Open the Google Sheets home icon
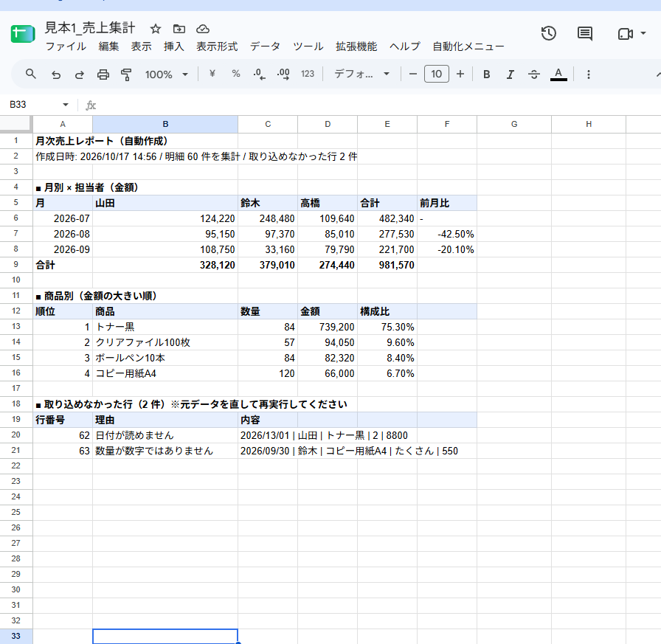661x644 pixels. click(22, 34)
